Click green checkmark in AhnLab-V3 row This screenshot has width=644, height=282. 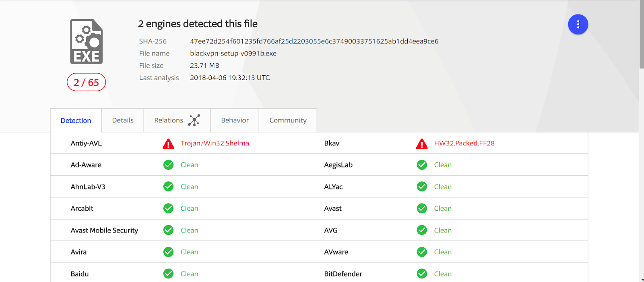tap(168, 187)
